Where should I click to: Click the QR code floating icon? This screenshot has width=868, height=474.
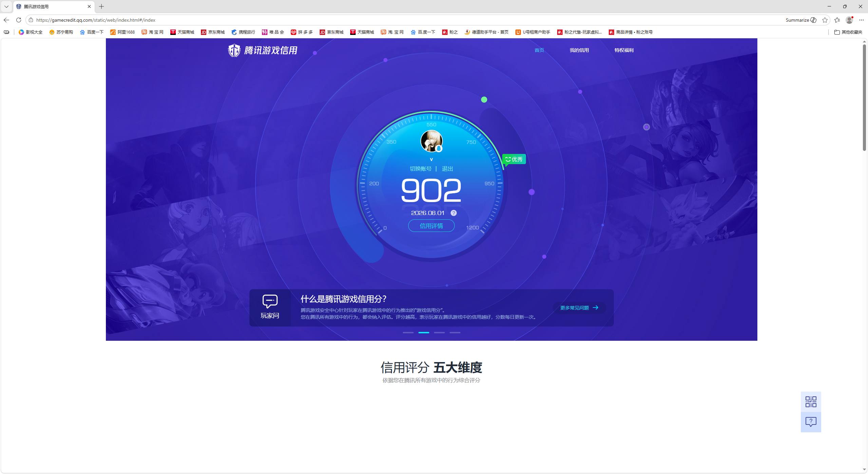811,402
